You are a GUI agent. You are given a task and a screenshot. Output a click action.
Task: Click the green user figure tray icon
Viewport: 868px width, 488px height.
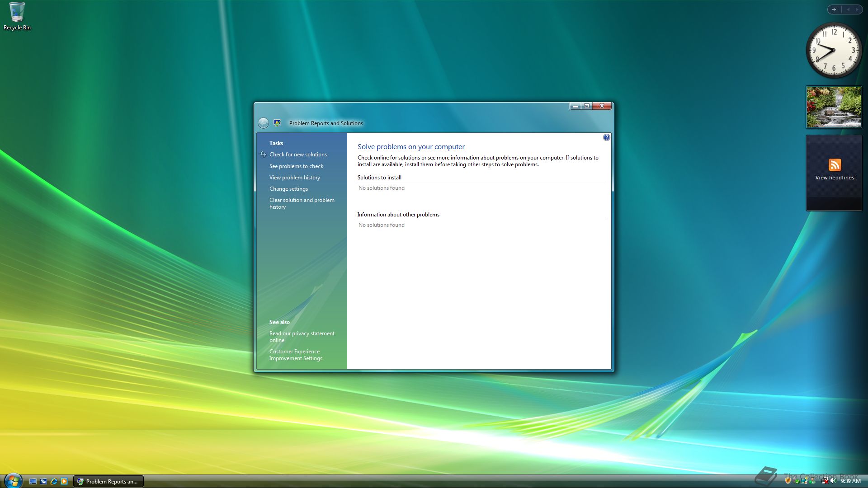[x=812, y=481]
